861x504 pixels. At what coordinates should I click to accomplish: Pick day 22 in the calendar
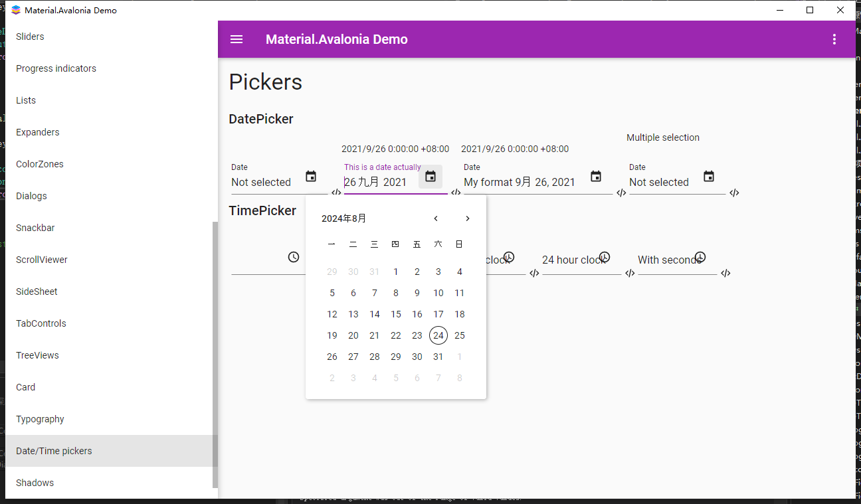pyautogui.click(x=396, y=335)
